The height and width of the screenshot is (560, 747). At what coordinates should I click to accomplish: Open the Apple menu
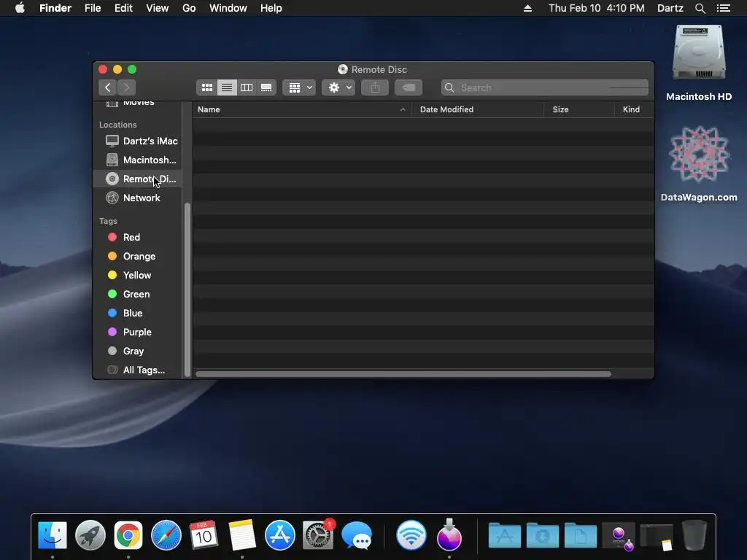click(20, 8)
